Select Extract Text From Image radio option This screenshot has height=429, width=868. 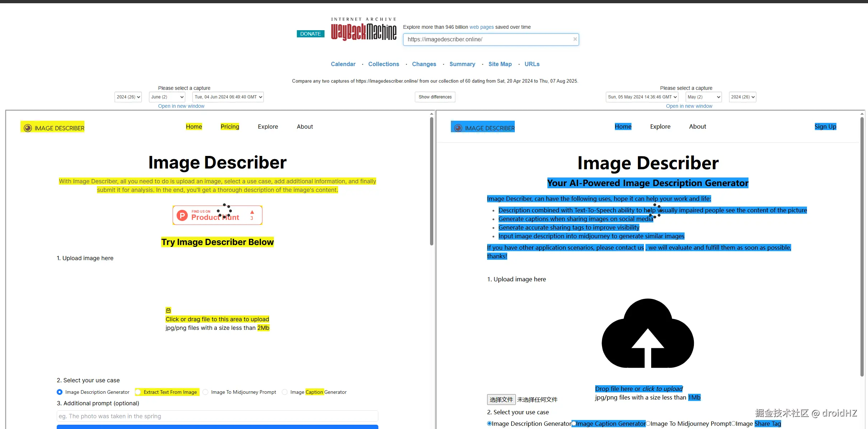(138, 392)
